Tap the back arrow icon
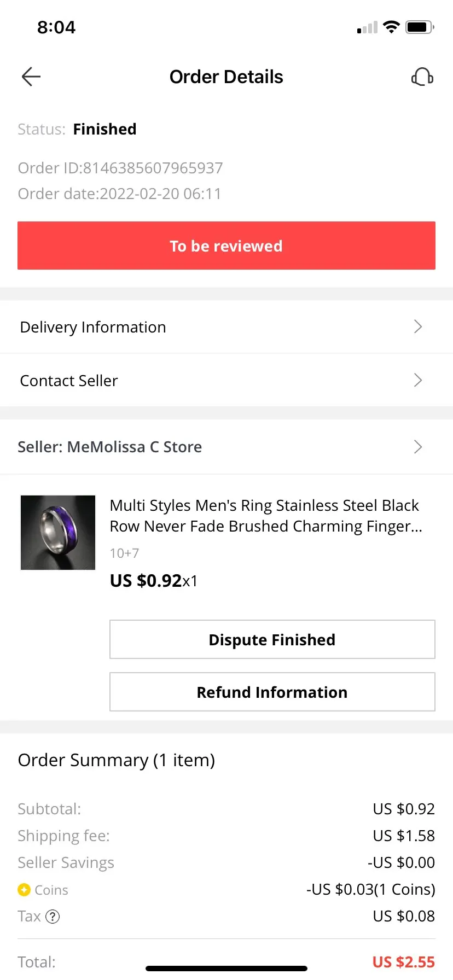This screenshot has height=980, width=453. (31, 77)
